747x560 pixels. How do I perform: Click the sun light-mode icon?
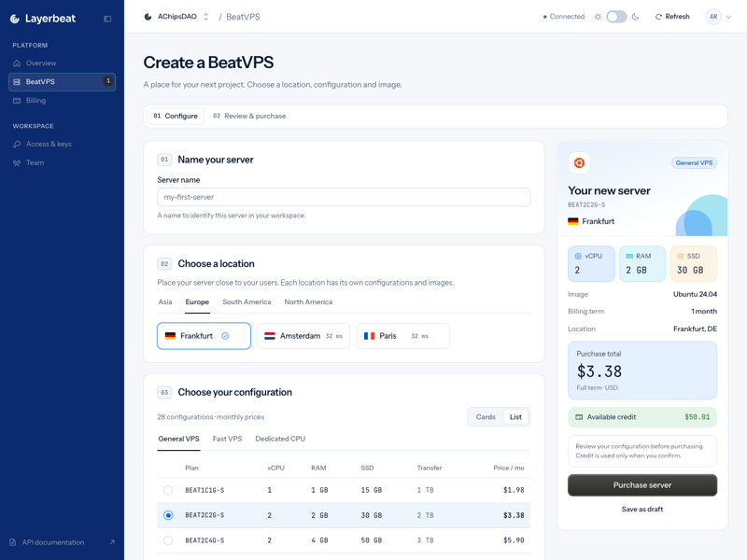(x=598, y=17)
